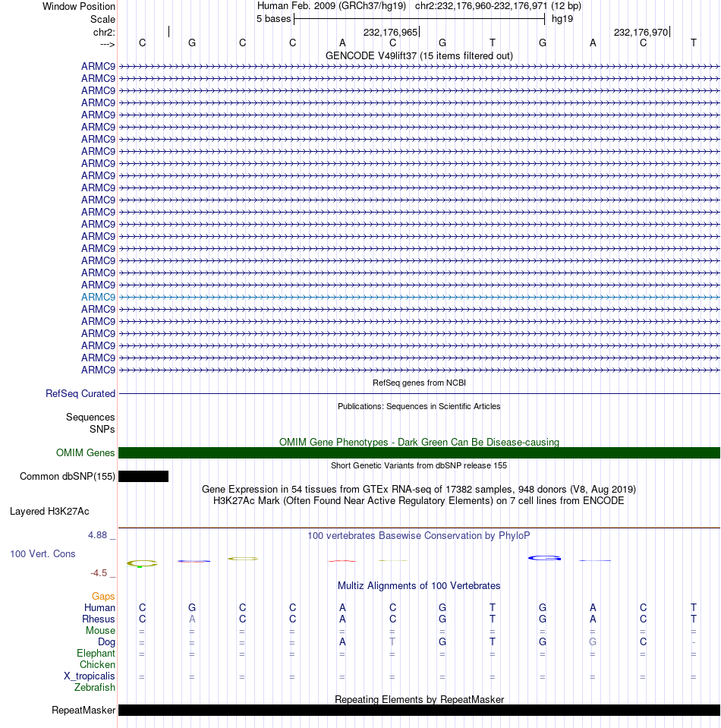Image resolution: width=721 pixels, height=728 pixels.
Task: Click the Layered H3K27Ac label
Action: (x=49, y=511)
